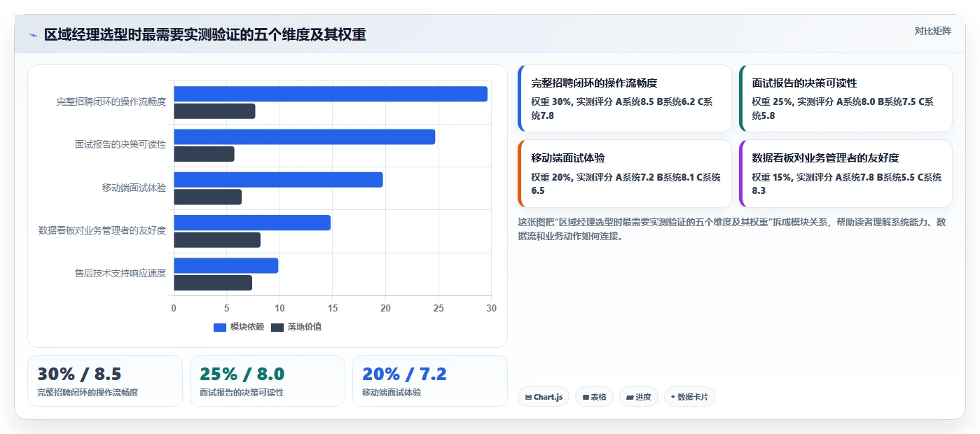
Task: Click the 权重 30% score text
Action: click(x=622, y=108)
